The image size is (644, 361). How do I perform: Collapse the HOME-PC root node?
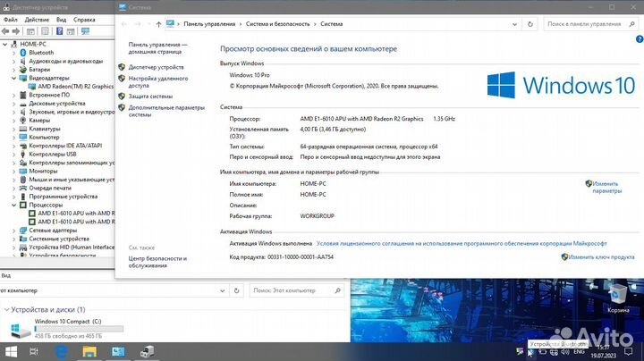pos(5,45)
